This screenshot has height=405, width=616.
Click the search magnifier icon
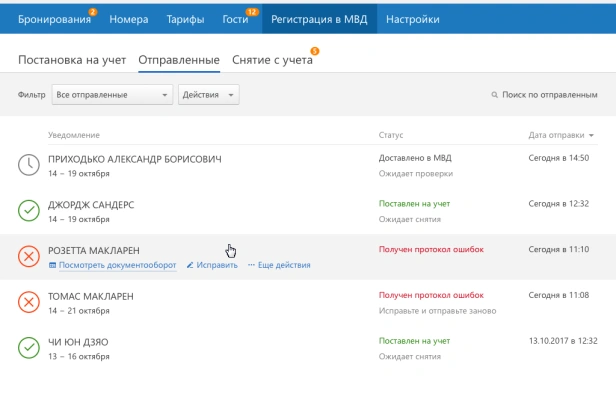[494, 95]
